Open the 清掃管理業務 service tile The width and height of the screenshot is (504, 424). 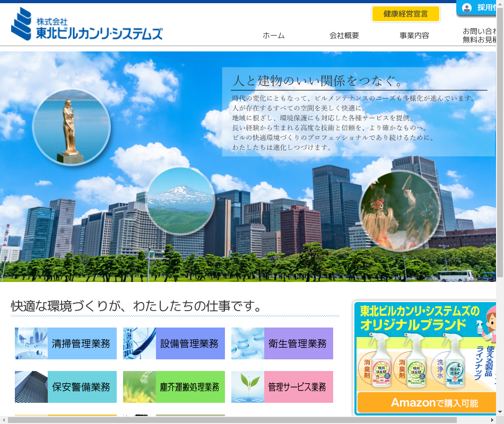66,343
